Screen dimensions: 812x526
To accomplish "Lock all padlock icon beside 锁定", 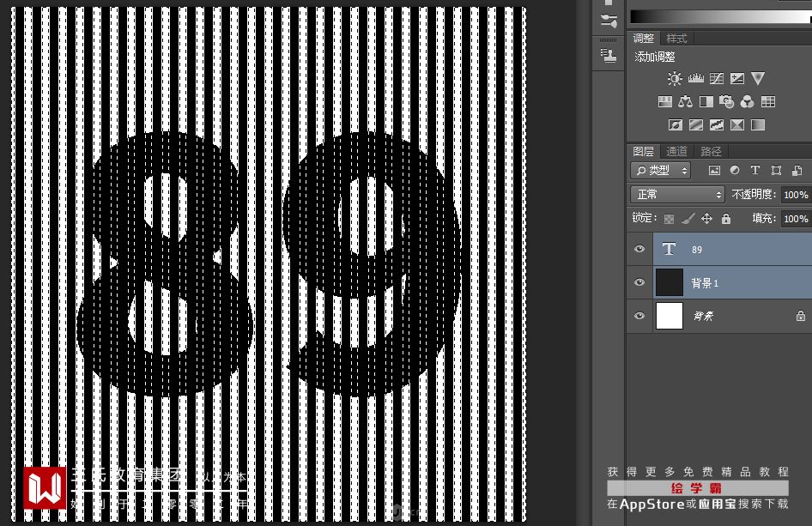I will tap(726, 219).
